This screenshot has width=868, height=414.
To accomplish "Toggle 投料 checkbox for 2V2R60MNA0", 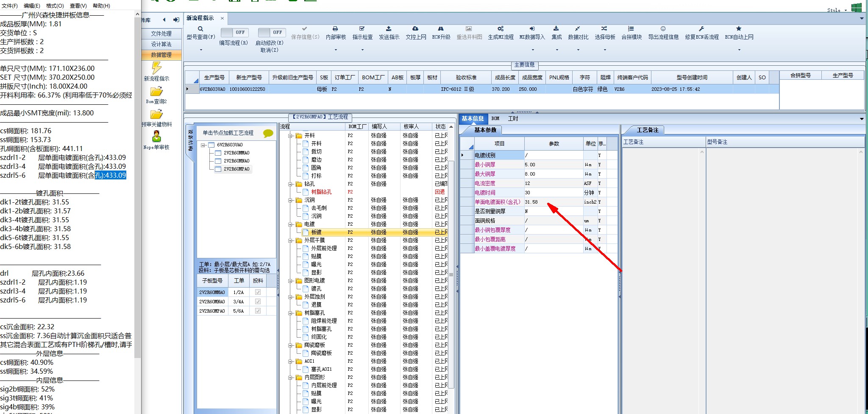I will click(258, 302).
